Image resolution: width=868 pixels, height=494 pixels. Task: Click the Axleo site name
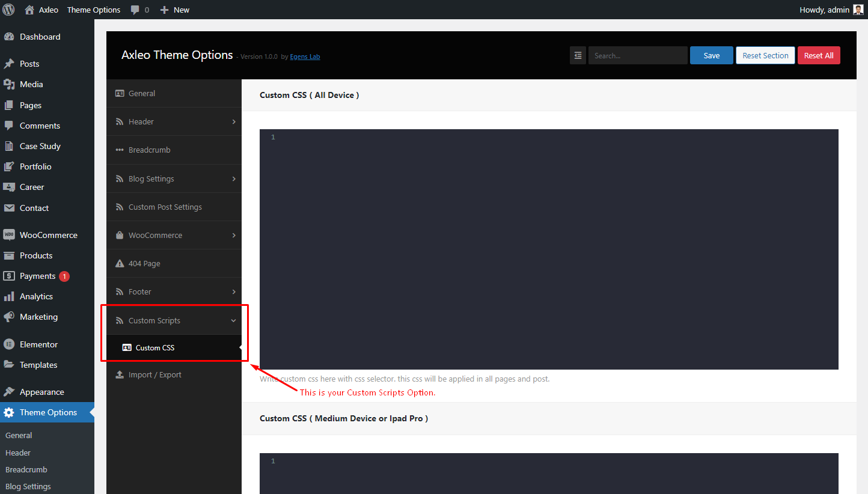49,10
